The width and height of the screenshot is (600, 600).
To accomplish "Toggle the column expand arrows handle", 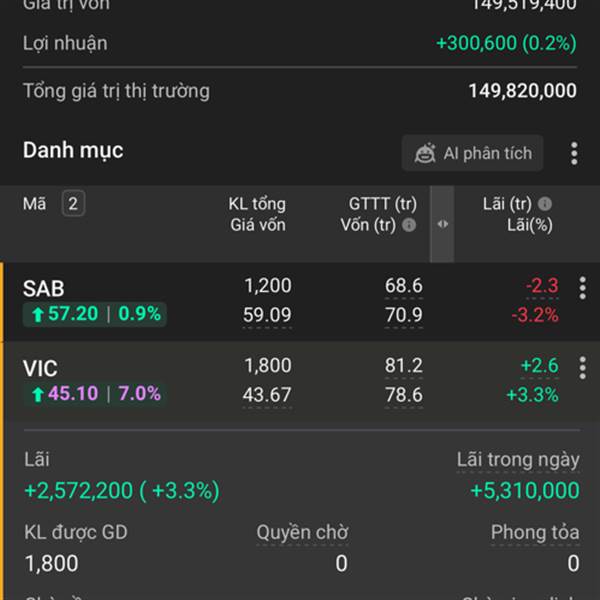I will [442, 224].
